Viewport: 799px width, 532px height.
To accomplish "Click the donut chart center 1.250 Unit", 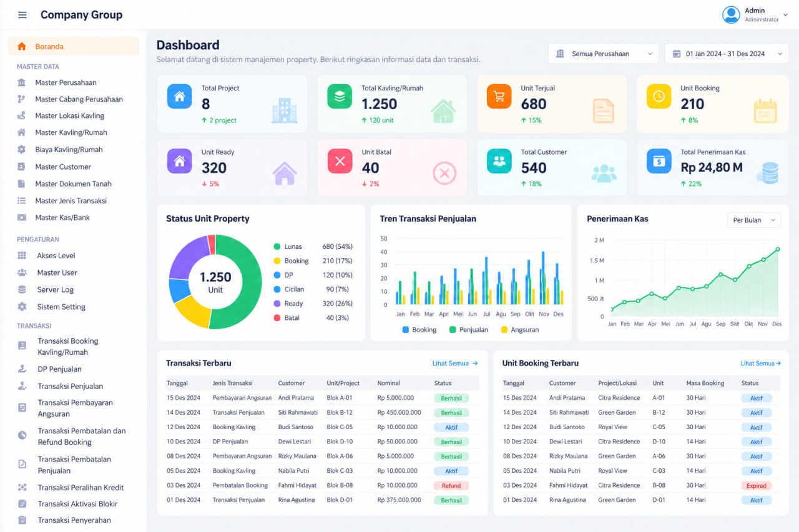I will (x=215, y=282).
